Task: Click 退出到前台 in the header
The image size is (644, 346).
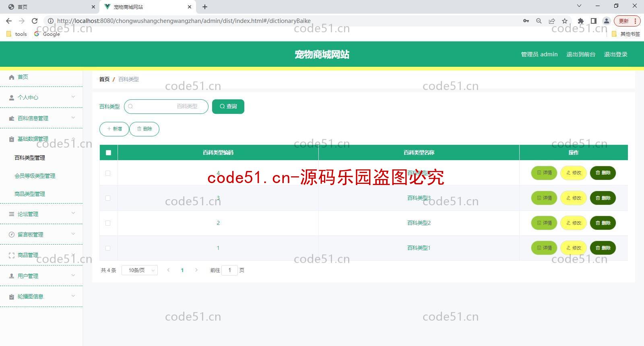Action: coord(581,54)
